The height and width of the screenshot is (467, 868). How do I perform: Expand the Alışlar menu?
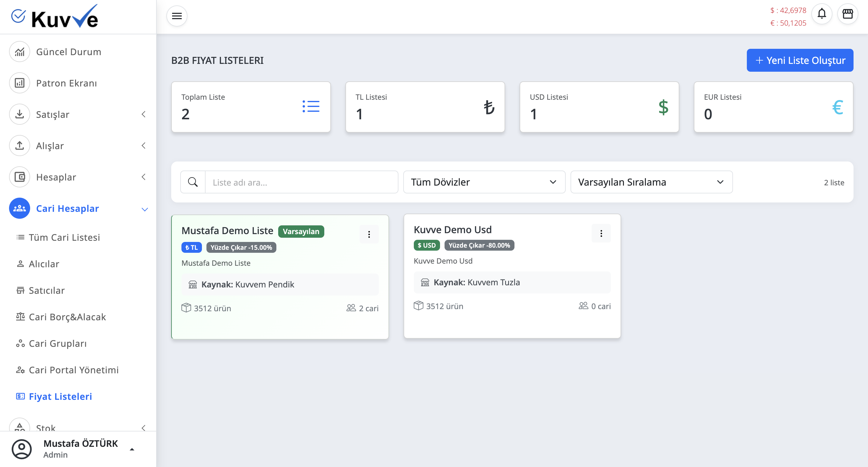(143, 146)
